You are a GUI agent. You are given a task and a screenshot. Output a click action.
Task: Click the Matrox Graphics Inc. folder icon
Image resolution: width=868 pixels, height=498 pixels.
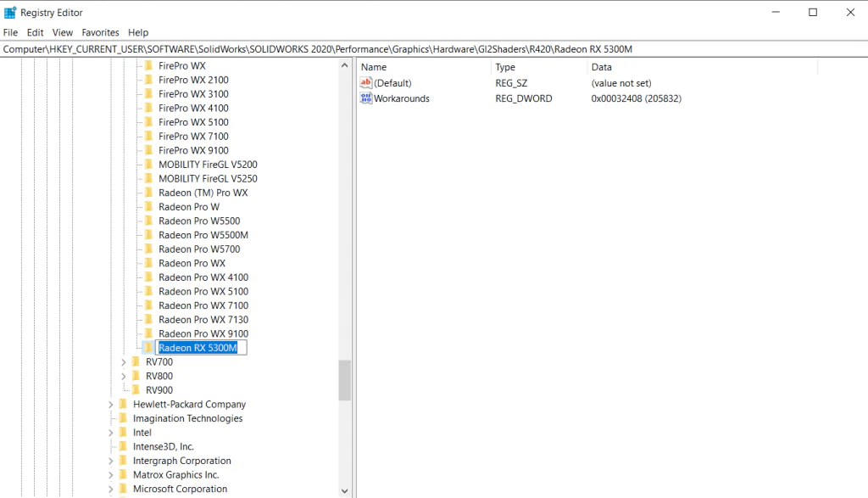pyautogui.click(x=124, y=475)
